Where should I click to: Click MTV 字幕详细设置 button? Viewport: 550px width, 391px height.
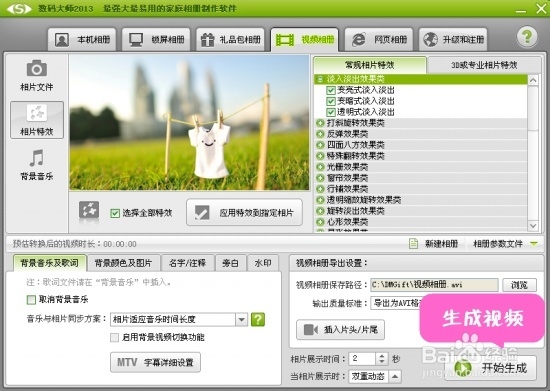[x=155, y=362]
